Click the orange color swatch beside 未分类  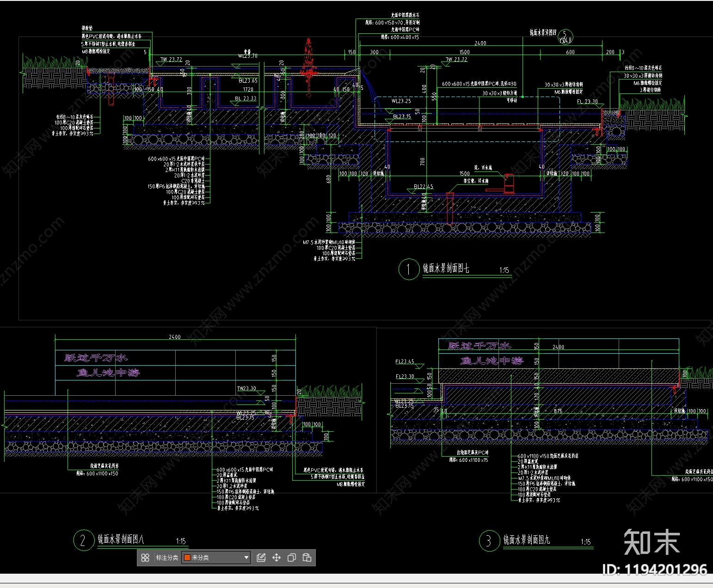pos(187,557)
